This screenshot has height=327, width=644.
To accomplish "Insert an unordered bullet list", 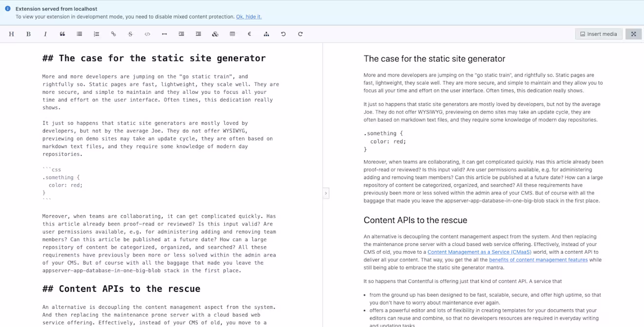I will click(80, 34).
